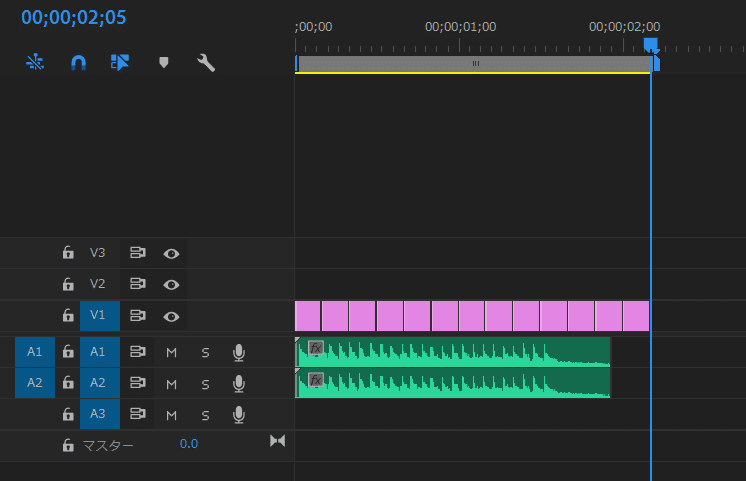Toggle the nest sequence insert icon
The width and height of the screenshot is (746, 481).
(35, 62)
